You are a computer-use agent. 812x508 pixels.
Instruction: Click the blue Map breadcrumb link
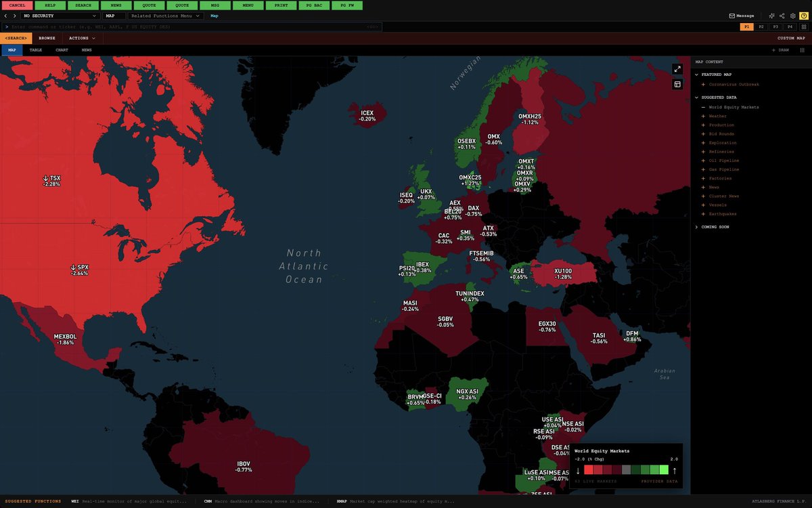[x=215, y=16]
